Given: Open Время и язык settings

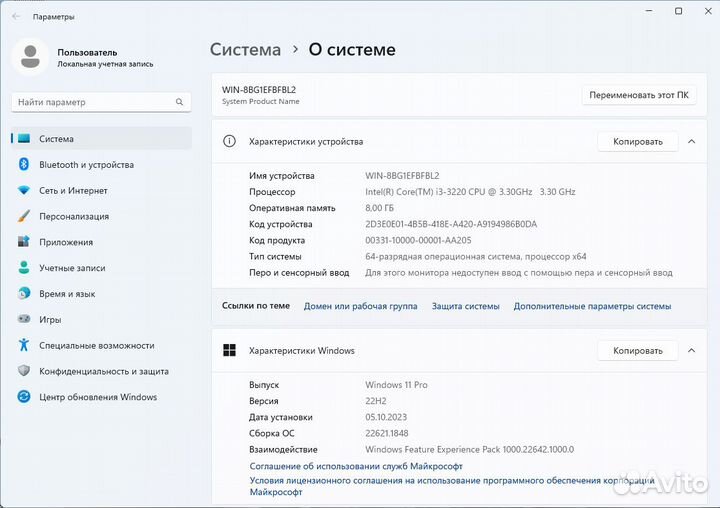Looking at the screenshot, I should point(101,294).
